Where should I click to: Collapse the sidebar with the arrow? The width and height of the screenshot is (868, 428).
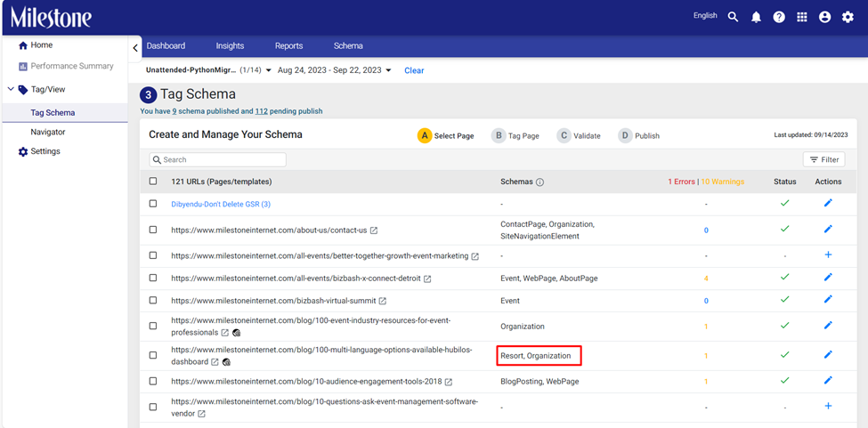(x=135, y=48)
